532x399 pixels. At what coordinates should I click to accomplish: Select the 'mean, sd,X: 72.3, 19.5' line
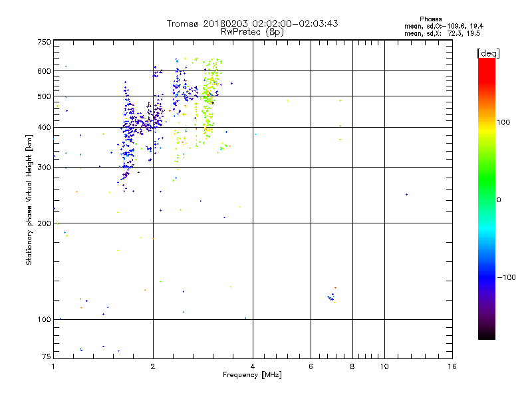[x=442, y=33]
